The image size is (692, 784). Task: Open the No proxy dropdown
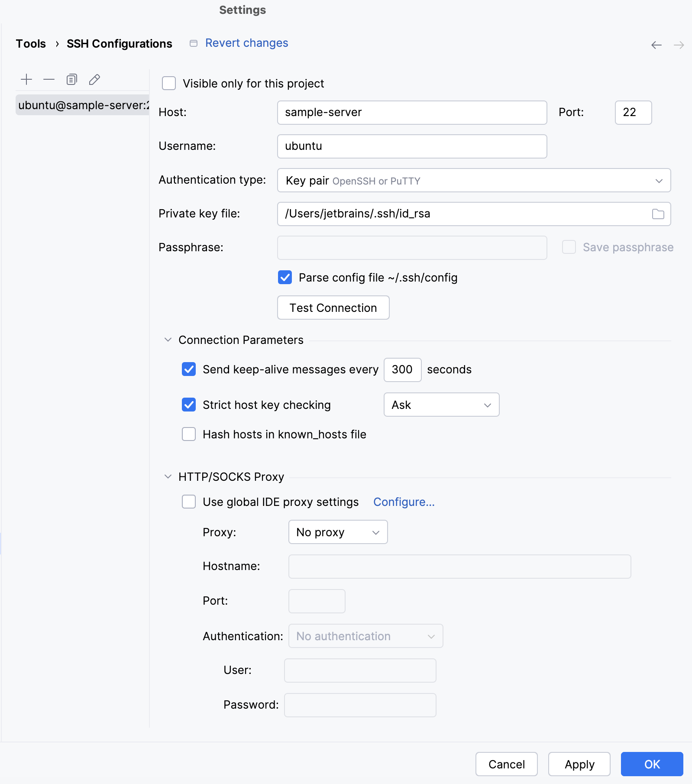(x=338, y=532)
